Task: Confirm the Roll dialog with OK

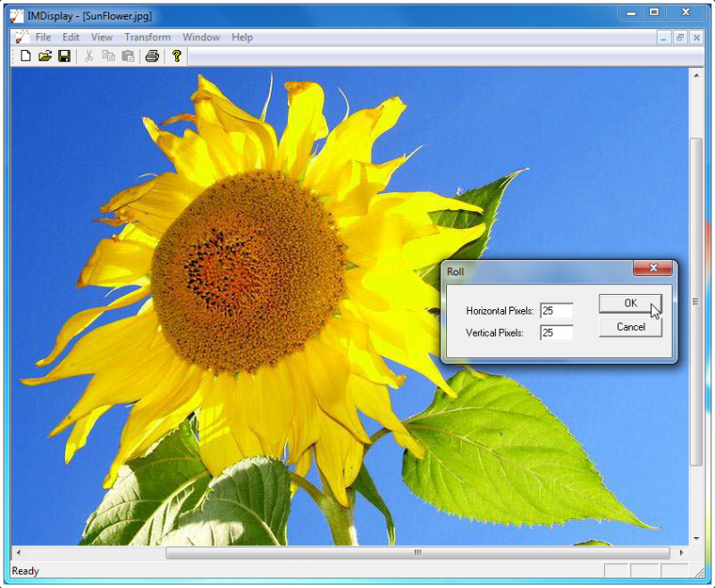Action: pyautogui.click(x=630, y=303)
